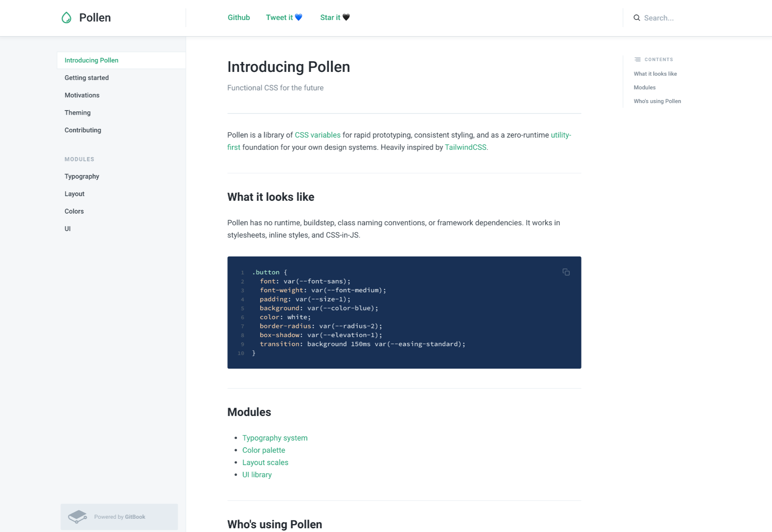Copy the code block with copy icon
The height and width of the screenshot is (532, 772).
click(x=566, y=272)
